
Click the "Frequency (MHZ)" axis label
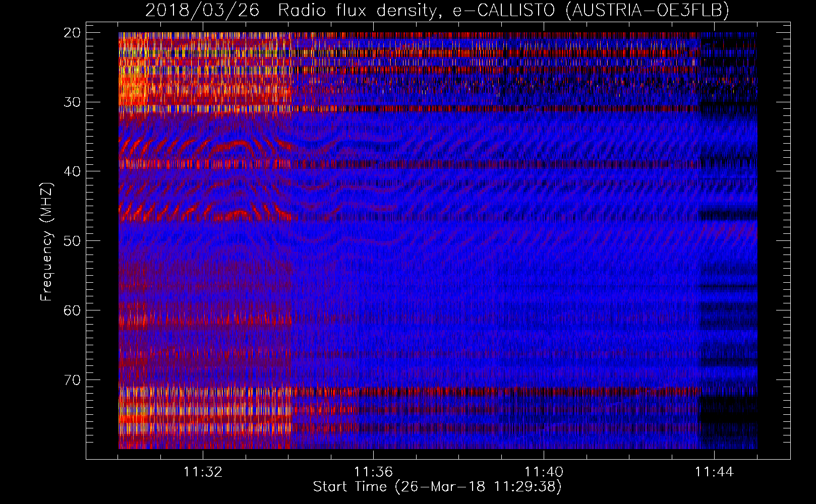(46, 242)
